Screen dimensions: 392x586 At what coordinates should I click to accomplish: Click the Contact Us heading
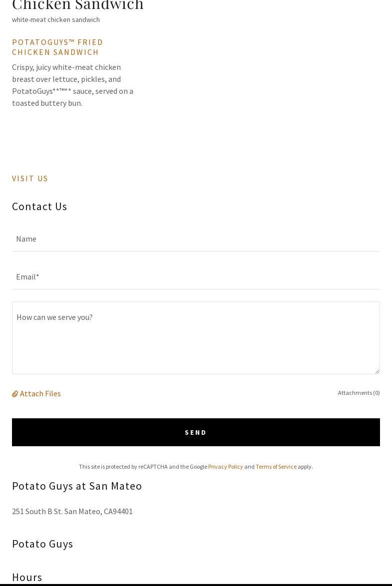pos(39,206)
